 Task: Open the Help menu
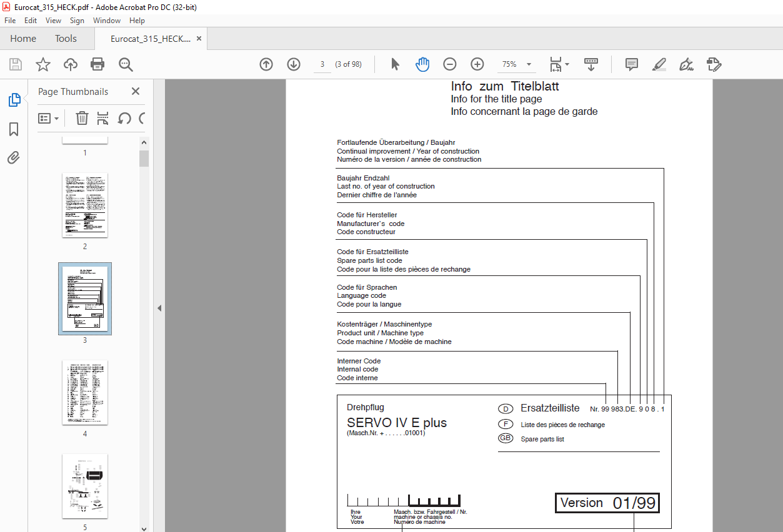click(137, 21)
